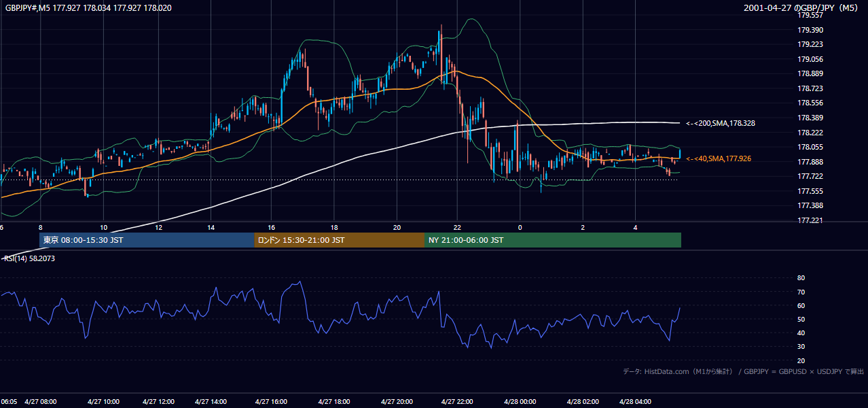Click the 4/27 20:00 time axis label

pos(397,402)
